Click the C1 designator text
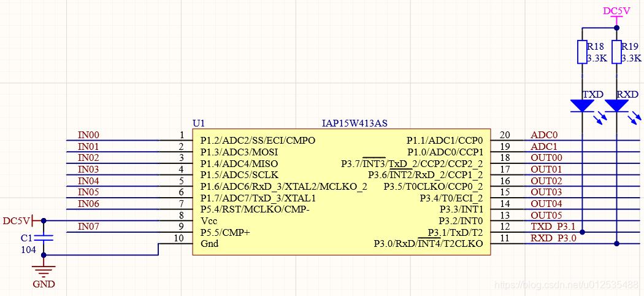 26,238
